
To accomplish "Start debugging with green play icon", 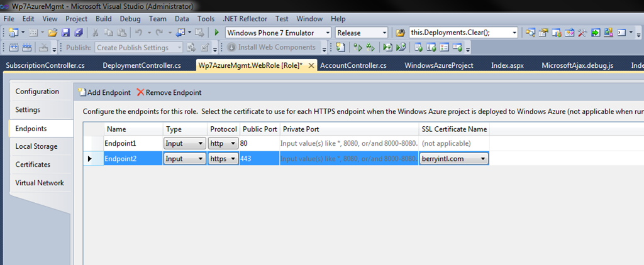I will click(217, 33).
